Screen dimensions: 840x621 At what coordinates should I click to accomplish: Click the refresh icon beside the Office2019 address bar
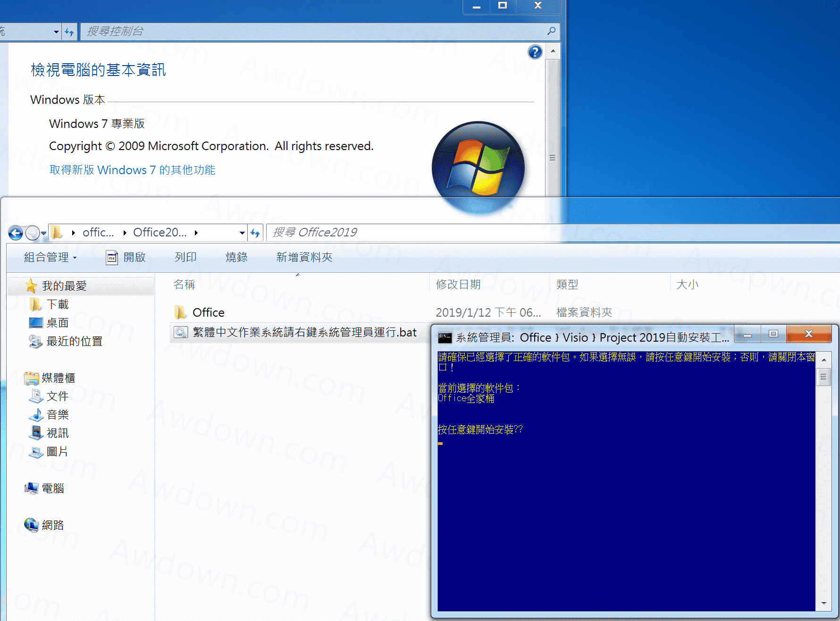255,233
